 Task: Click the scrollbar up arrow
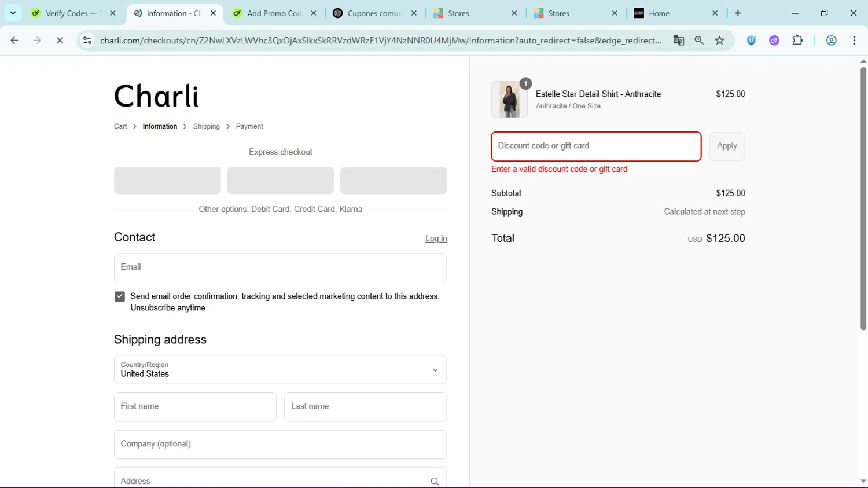(863, 61)
